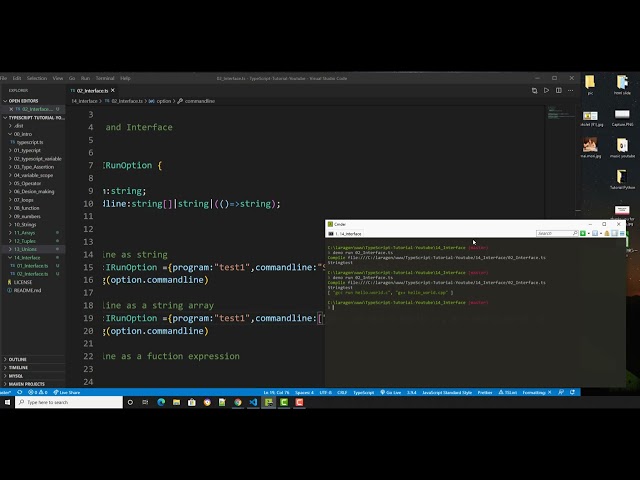The width and height of the screenshot is (640, 480).
Task: Open the editor More Actions ellipsis
Action: pos(571,91)
